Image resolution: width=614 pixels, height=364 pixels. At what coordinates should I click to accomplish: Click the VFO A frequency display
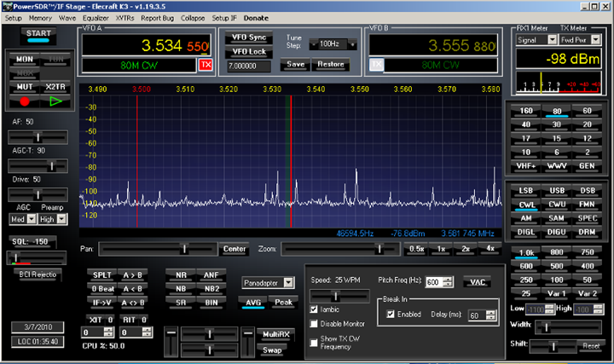(146, 45)
